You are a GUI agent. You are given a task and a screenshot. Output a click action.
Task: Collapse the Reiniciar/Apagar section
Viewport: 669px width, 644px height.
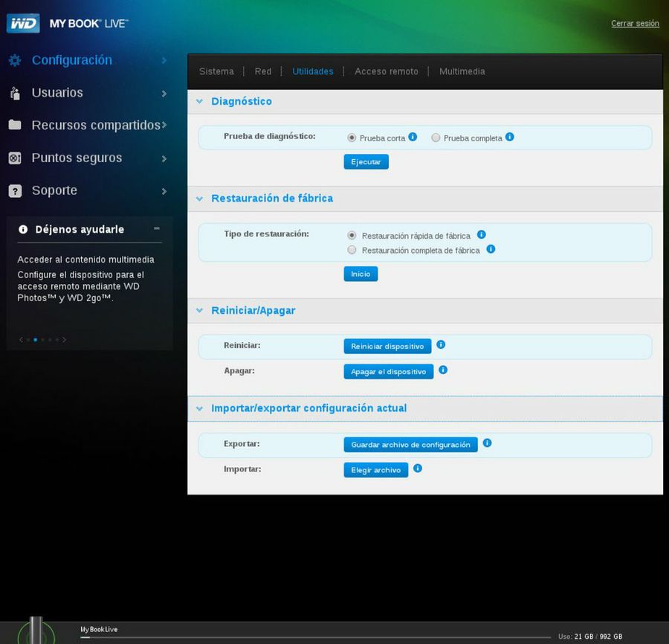click(199, 311)
